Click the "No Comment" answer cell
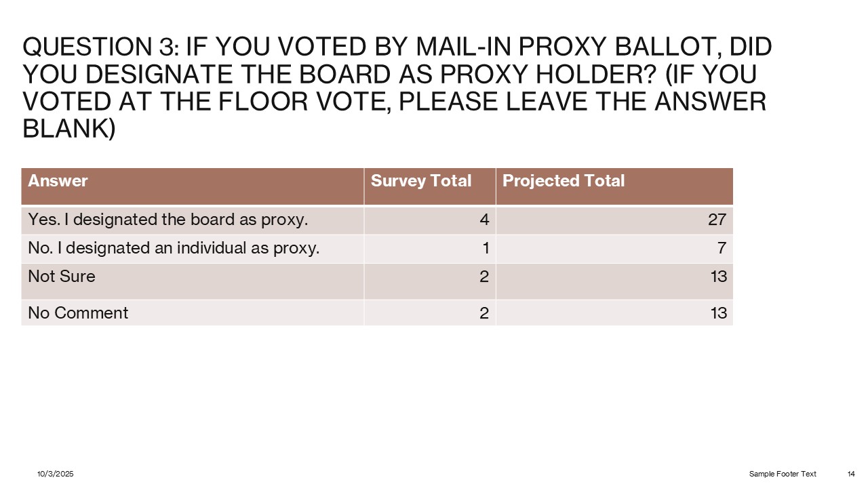868x488 pixels. (x=78, y=312)
